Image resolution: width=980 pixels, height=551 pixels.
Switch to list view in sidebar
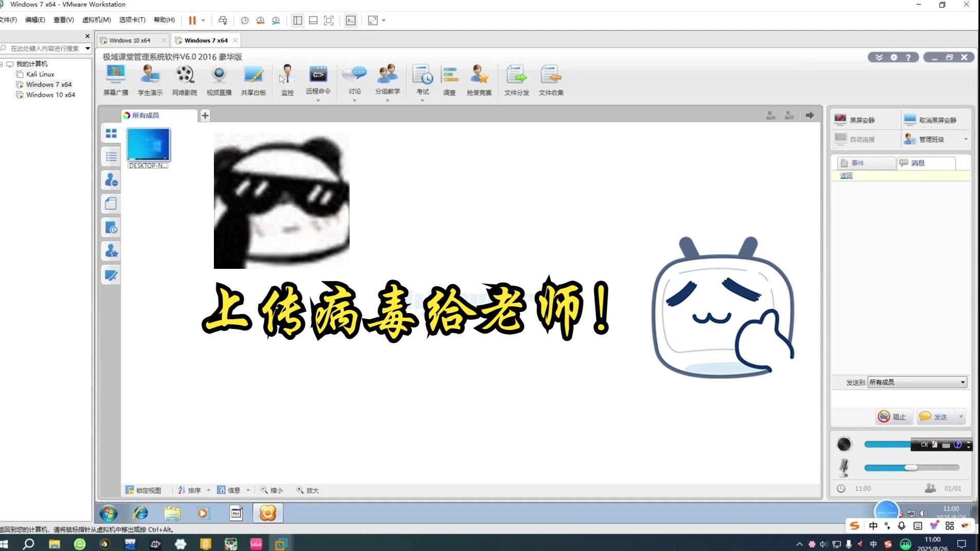[111, 157]
